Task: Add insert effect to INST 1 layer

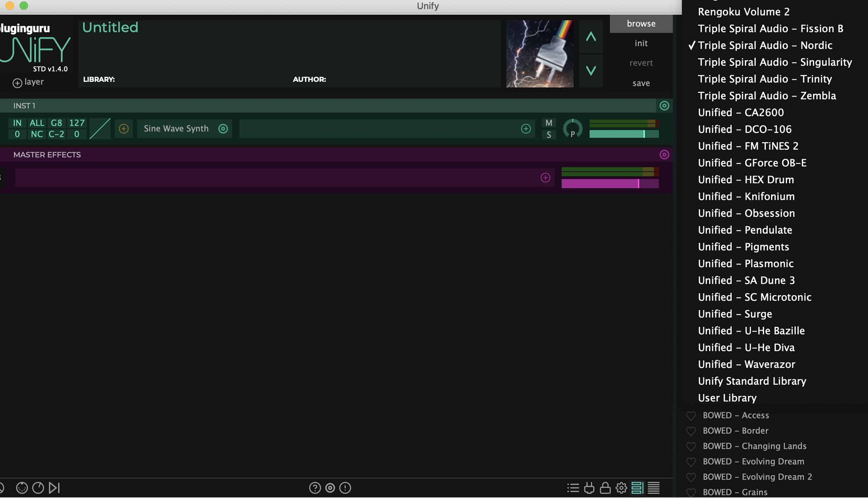Action: [x=526, y=129]
